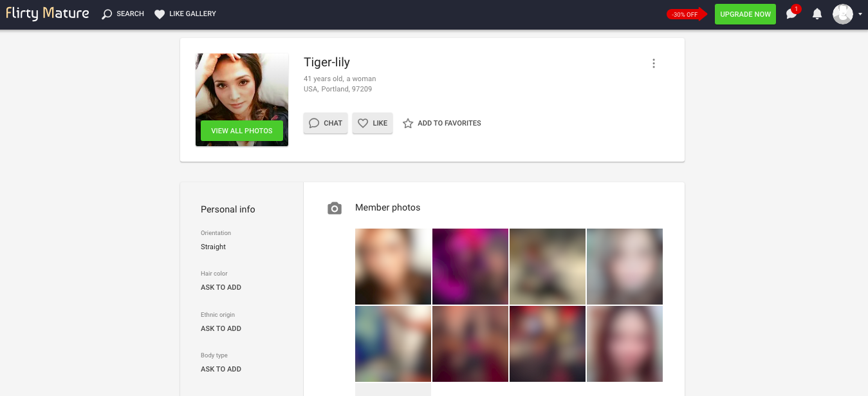Like Tiger-lily's profile

[373, 123]
